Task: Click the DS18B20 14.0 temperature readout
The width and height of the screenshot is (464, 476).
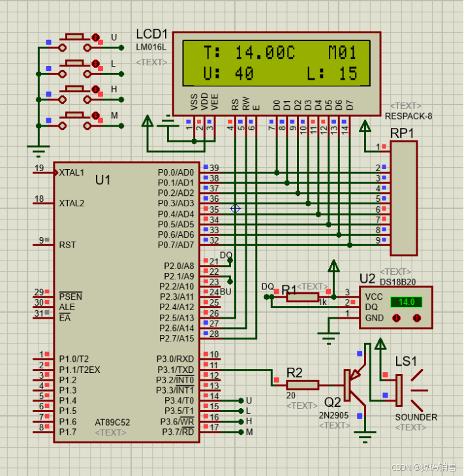Action: 407,302
